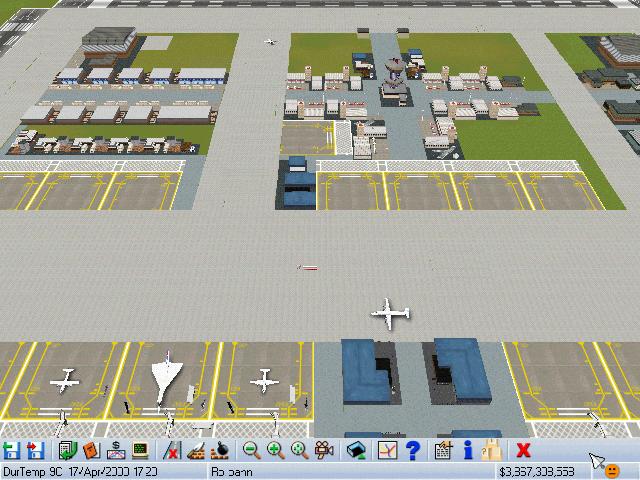The width and height of the screenshot is (640, 480).
Task: Select the brick wall build tool
Action: [196, 451]
